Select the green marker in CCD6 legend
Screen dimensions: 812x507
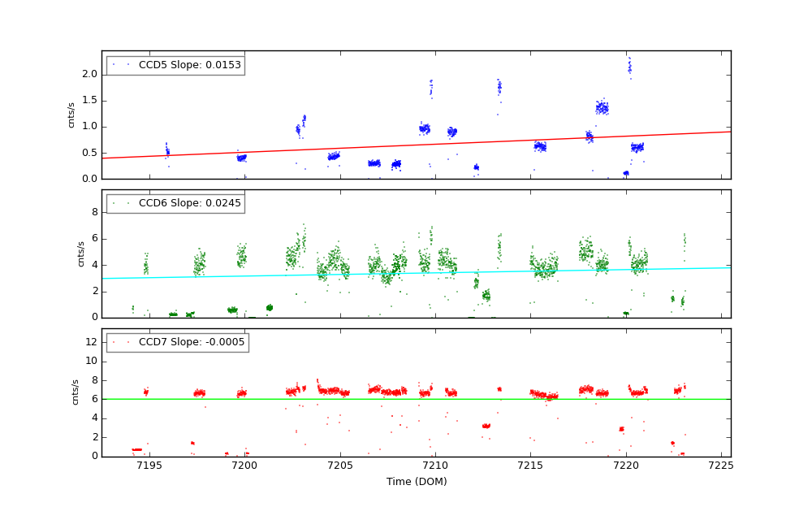click(119, 203)
